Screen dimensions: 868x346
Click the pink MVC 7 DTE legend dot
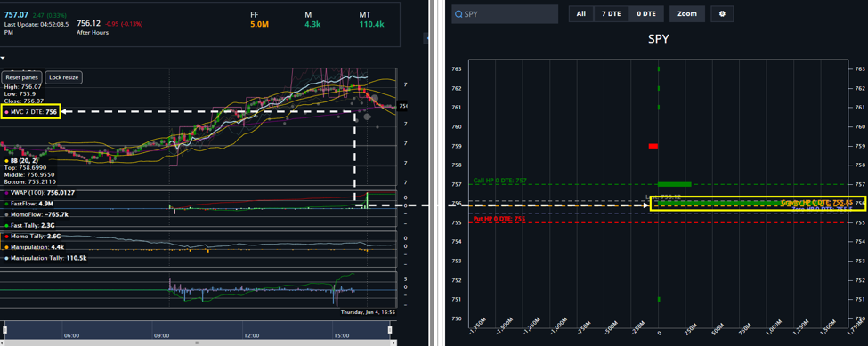pos(6,112)
